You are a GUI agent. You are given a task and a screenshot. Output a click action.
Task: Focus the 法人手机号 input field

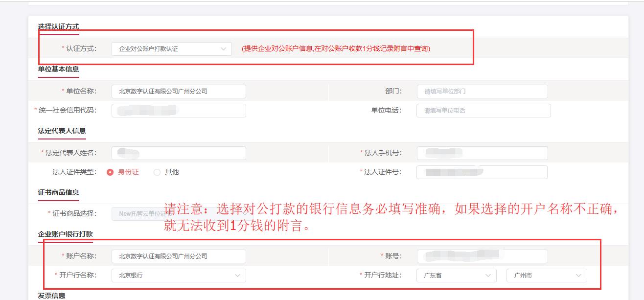482,153
